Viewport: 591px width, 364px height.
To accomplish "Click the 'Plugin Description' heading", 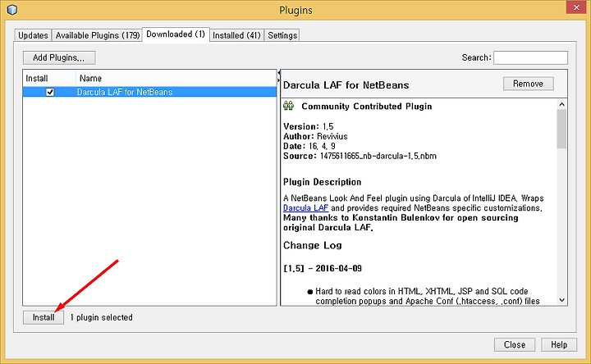I will [x=323, y=182].
